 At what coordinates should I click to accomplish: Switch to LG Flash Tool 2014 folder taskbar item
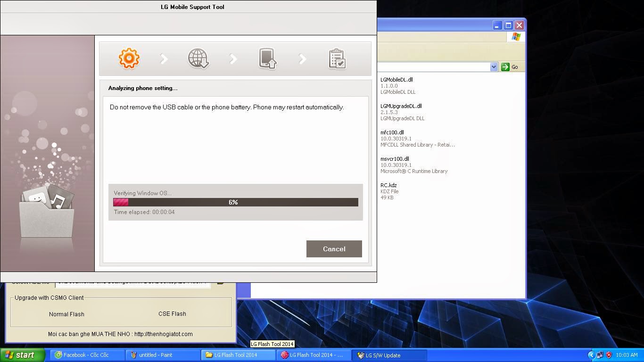point(239,355)
